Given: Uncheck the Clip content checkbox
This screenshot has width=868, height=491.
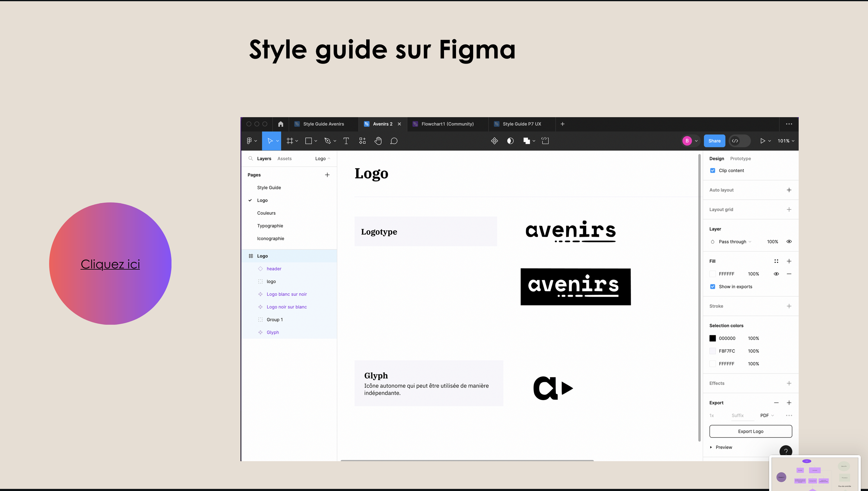Looking at the screenshot, I should [712, 170].
